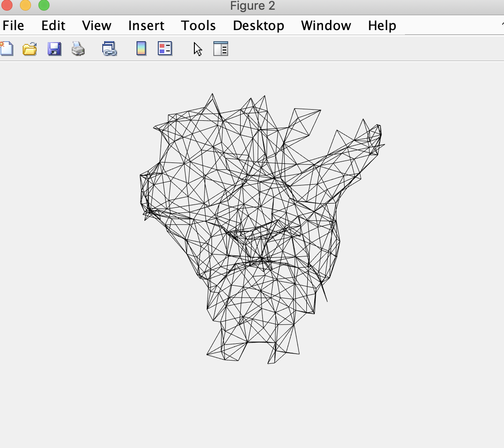Open the File menu
Viewport: 504px width, 448px height.
coord(13,25)
